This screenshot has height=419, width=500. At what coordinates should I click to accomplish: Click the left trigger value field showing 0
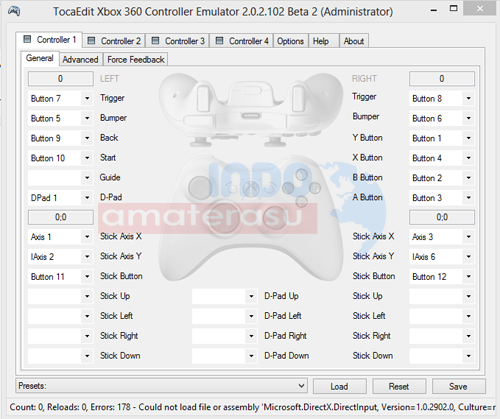tap(60, 79)
